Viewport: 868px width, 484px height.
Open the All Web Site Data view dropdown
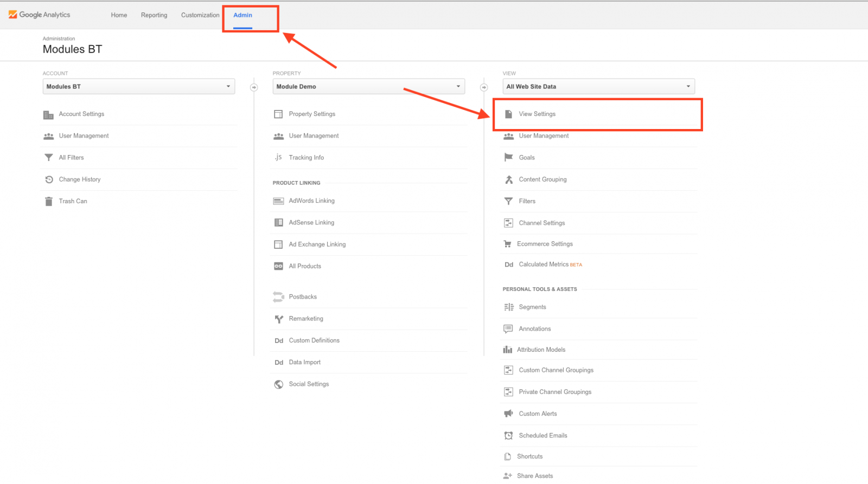tap(599, 87)
